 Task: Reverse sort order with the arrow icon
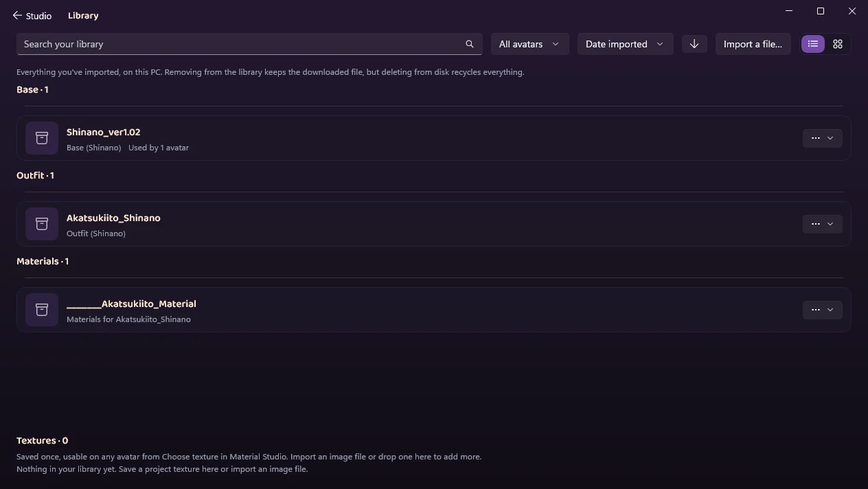coord(694,44)
